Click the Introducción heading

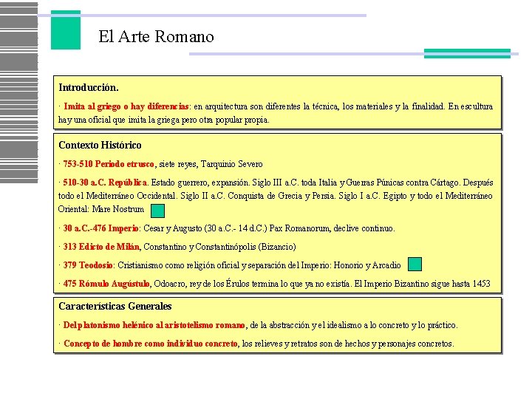click(x=89, y=87)
